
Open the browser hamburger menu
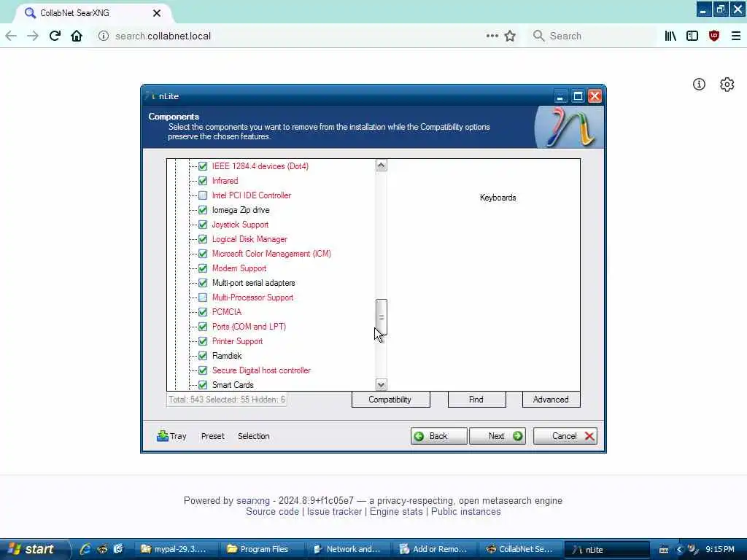point(736,36)
